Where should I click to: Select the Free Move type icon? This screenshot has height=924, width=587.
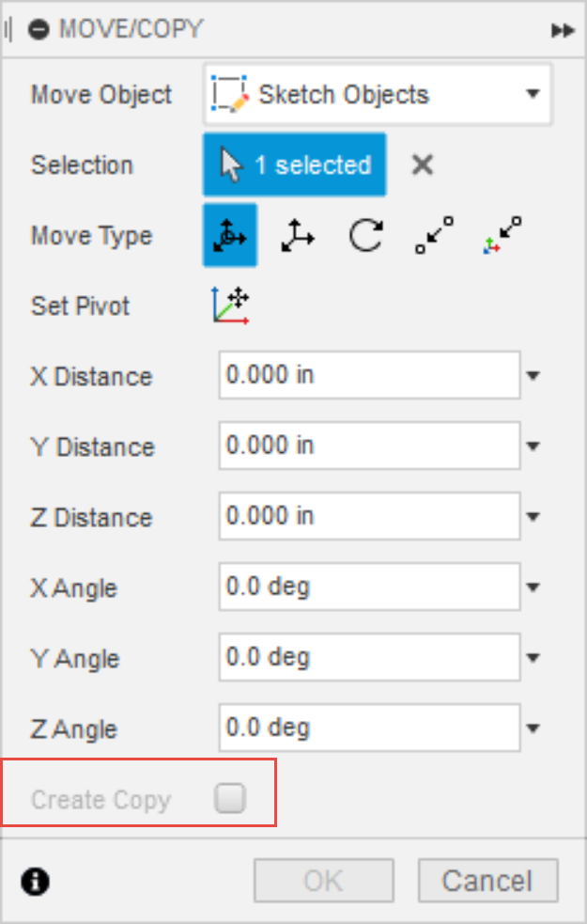229,236
